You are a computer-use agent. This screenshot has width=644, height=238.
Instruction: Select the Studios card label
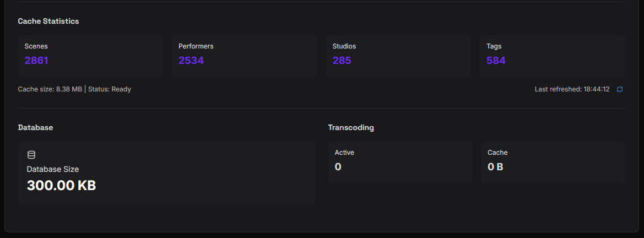point(344,46)
